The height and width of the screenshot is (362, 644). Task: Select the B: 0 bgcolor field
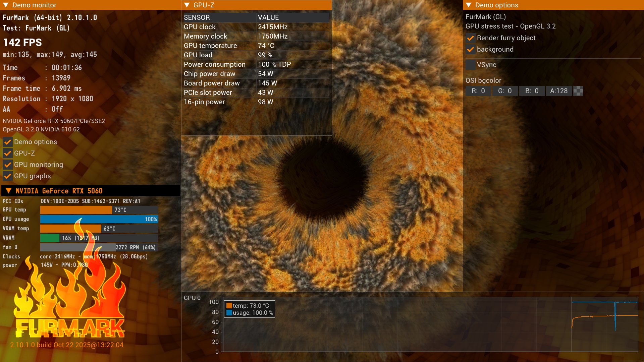pyautogui.click(x=532, y=91)
